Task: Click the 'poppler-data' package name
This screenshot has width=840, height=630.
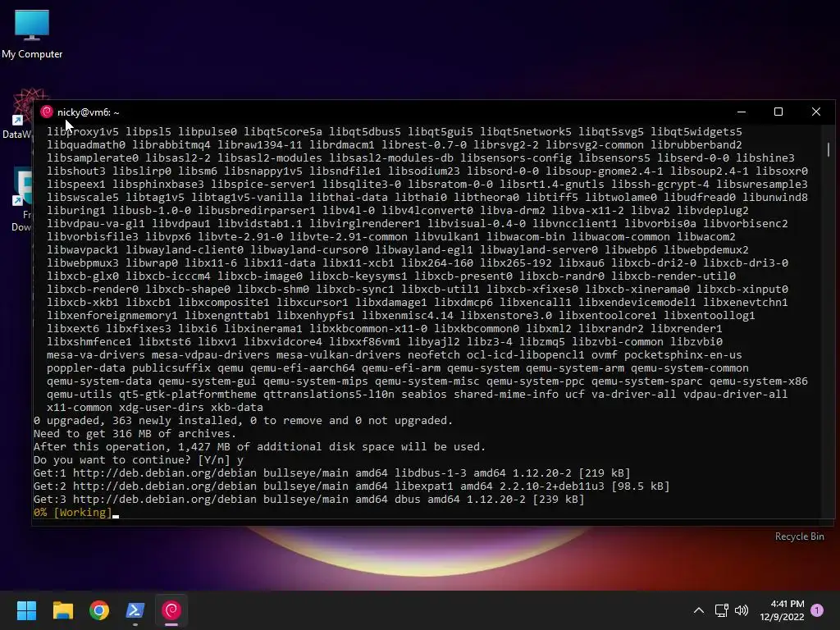Action: click(x=85, y=368)
